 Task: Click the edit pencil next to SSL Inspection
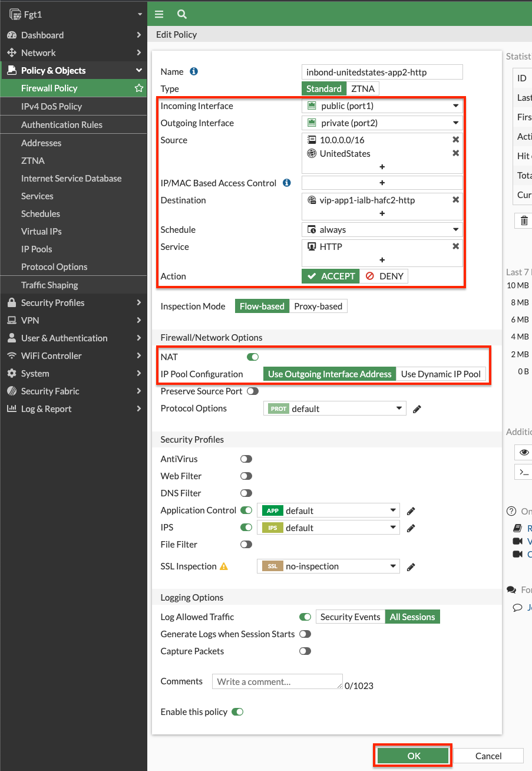411,566
